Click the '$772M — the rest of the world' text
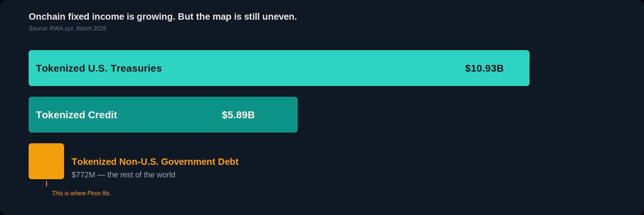644x215 pixels. click(x=123, y=175)
